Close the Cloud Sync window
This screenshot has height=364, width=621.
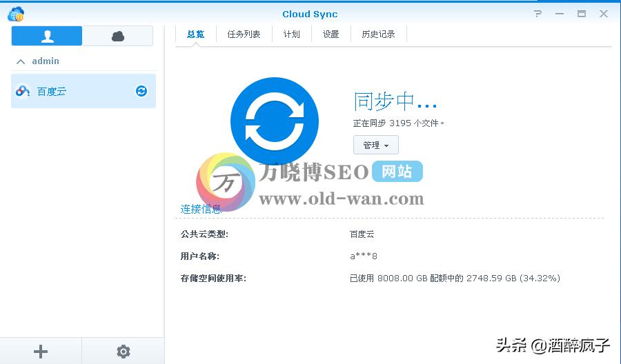(x=604, y=14)
